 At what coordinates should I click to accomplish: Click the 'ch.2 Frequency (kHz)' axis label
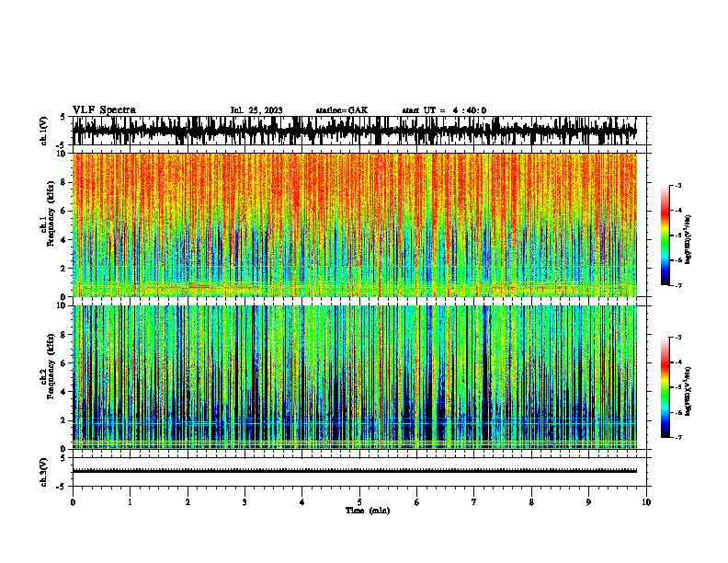click(x=47, y=365)
